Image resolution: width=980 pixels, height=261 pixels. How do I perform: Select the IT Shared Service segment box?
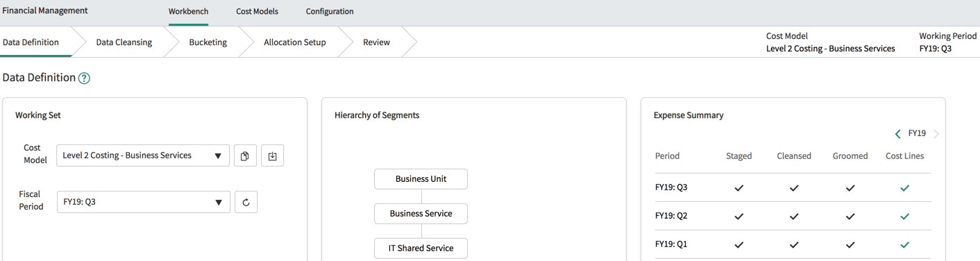(421, 249)
